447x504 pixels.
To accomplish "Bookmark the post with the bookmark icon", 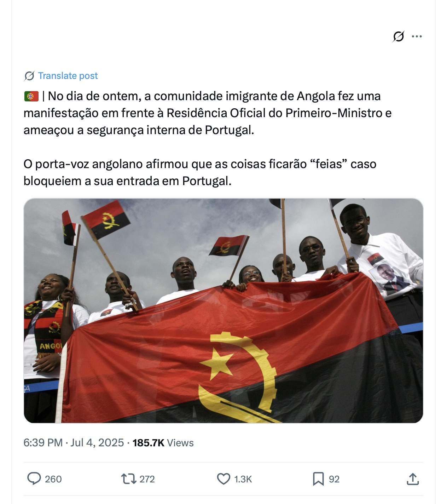I will click(x=318, y=479).
